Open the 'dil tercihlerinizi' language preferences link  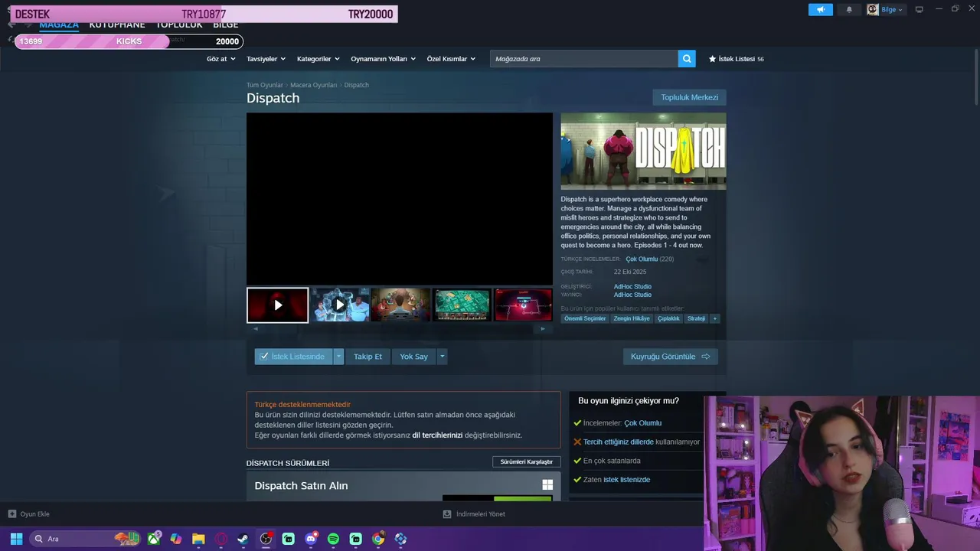point(437,435)
